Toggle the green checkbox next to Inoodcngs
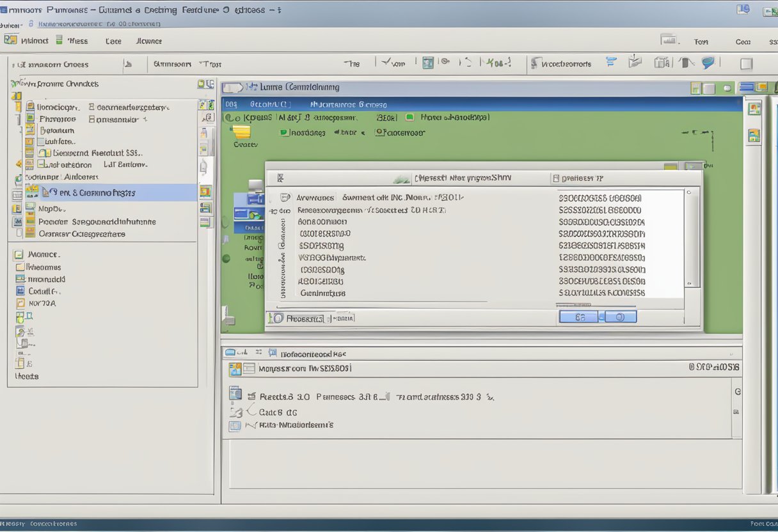The width and height of the screenshot is (778, 532). (x=284, y=133)
